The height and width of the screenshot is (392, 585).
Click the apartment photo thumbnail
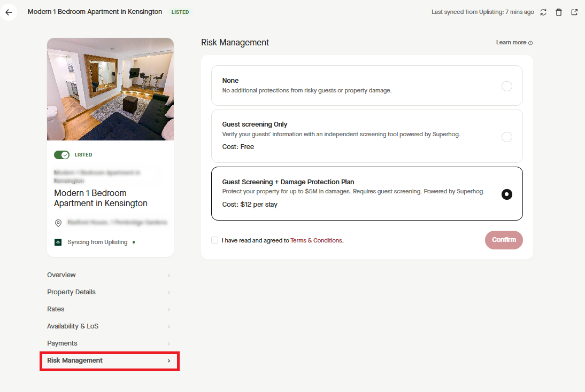111,89
